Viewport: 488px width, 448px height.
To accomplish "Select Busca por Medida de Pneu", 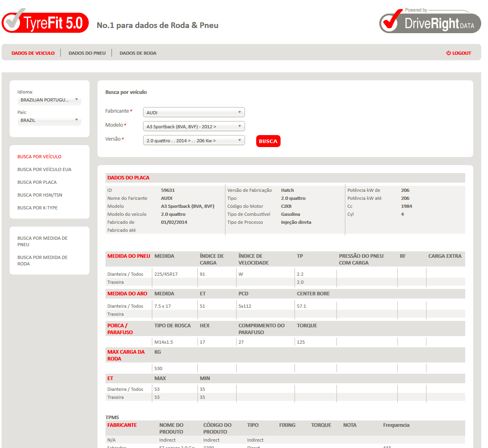I will point(42,241).
